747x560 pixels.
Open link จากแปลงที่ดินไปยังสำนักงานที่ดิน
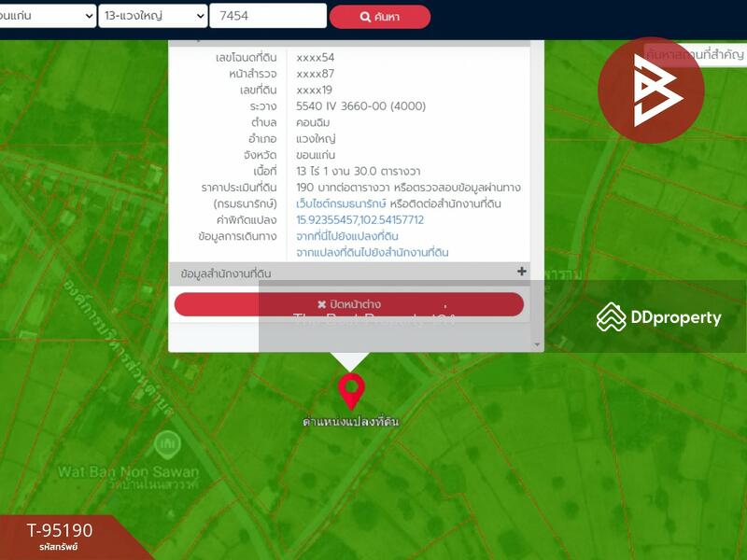372,252
